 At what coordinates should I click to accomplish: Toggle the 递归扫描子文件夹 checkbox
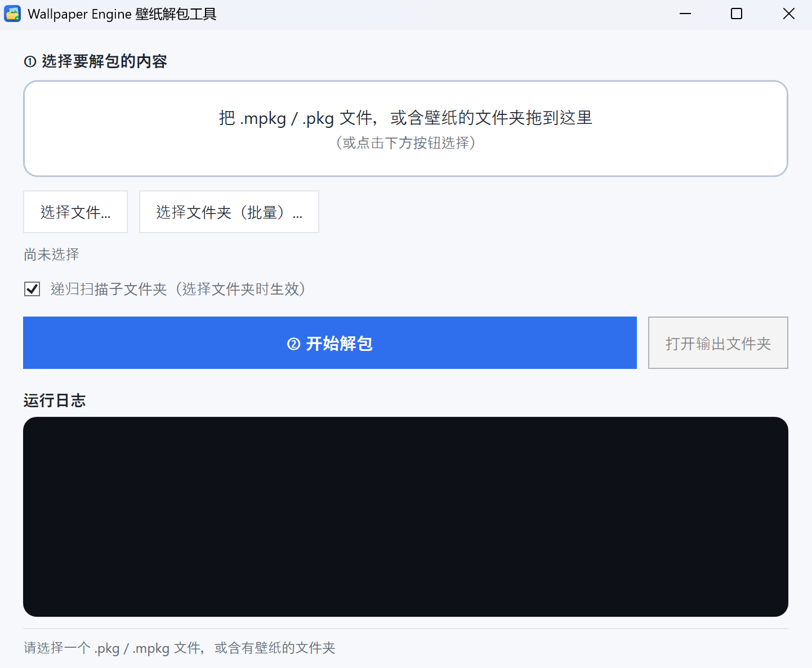point(32,289)
